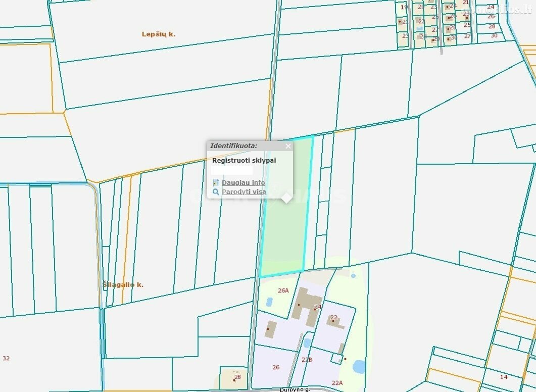Click the building marker at address 22
Screen dimensions: 536x392
(x=333, y=321)
